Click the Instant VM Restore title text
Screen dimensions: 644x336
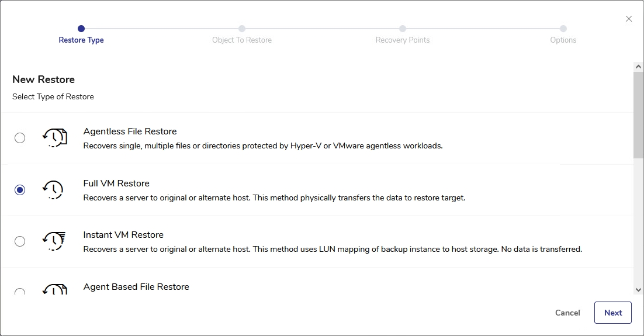[123, 235]
